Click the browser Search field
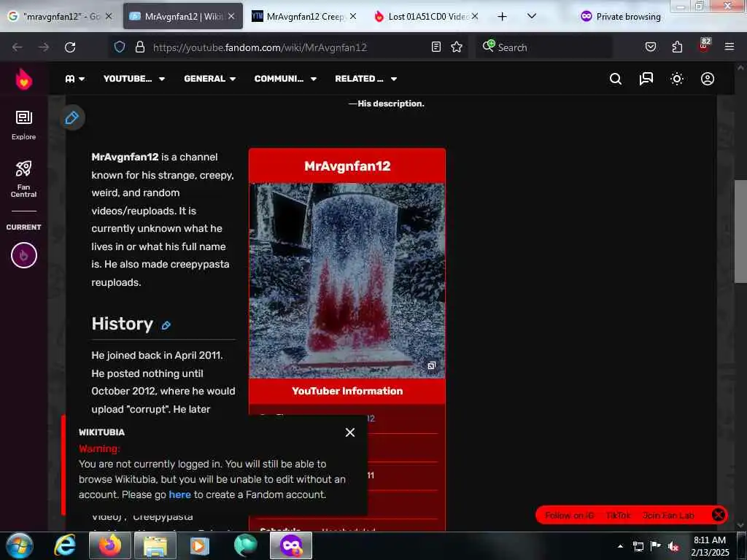747x560 pixels. click(x=544, y=47)
